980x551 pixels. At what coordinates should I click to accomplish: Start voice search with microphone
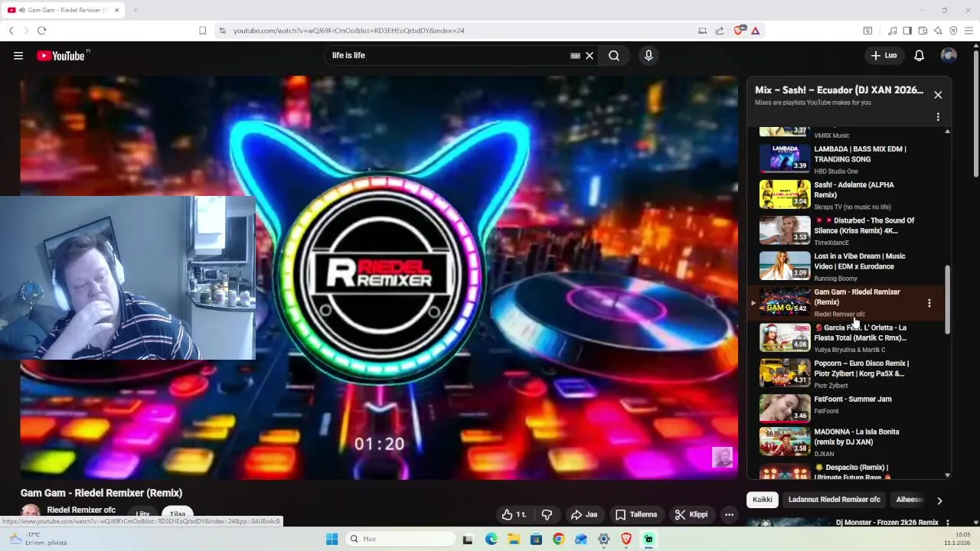pos(648,55)
